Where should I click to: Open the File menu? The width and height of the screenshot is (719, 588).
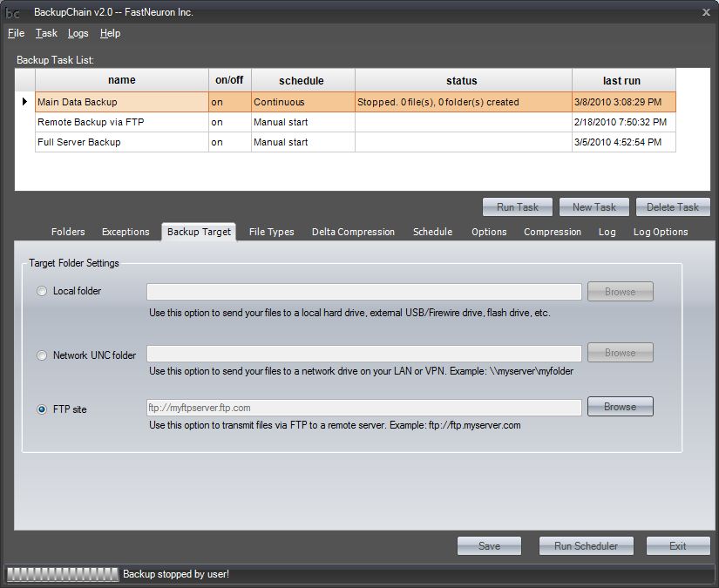pos(16,33)
